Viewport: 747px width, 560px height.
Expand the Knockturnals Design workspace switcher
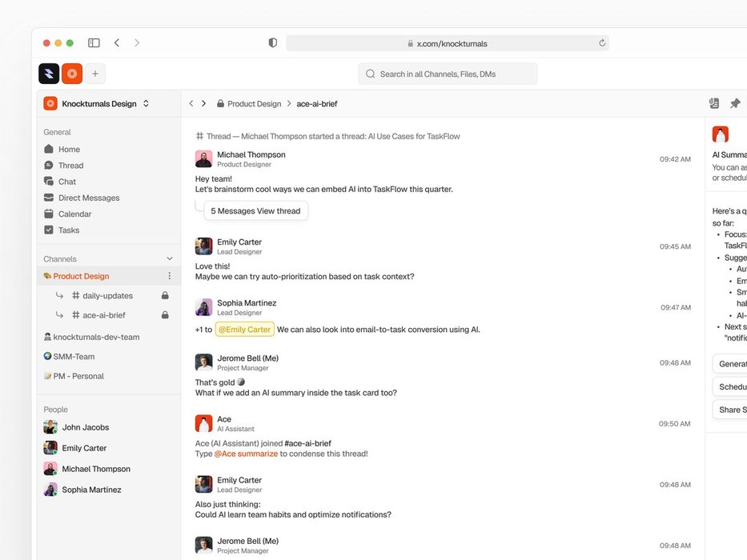(146, 104)
